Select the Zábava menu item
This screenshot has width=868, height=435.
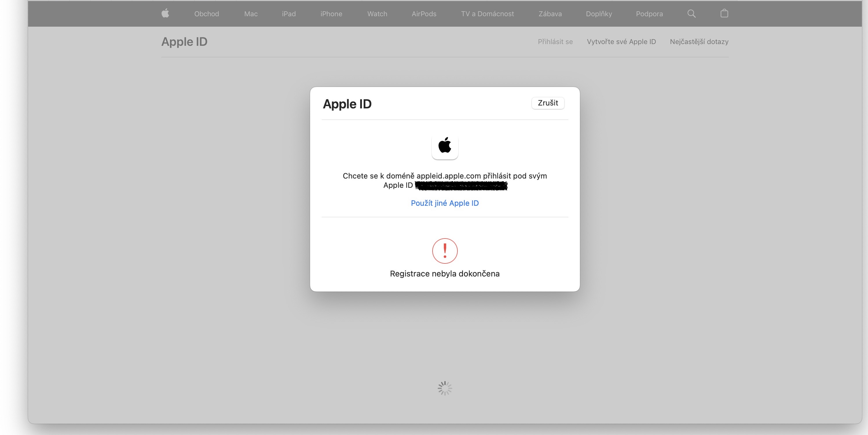click(550, 14)
